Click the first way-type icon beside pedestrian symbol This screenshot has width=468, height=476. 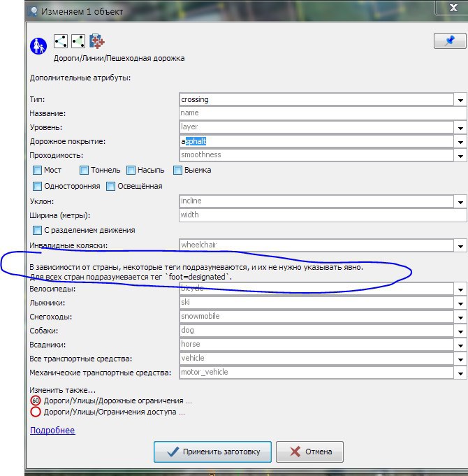pos(61,41)
